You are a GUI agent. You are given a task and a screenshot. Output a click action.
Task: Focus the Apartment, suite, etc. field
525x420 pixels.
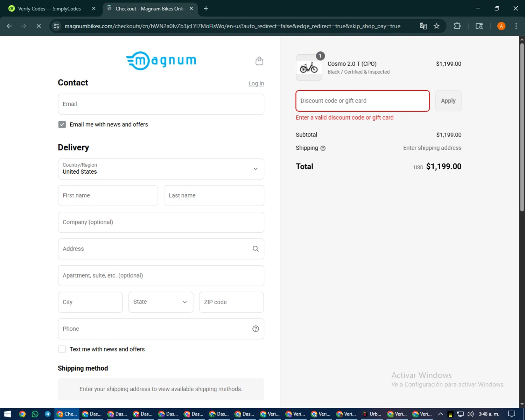pos(161,275)
